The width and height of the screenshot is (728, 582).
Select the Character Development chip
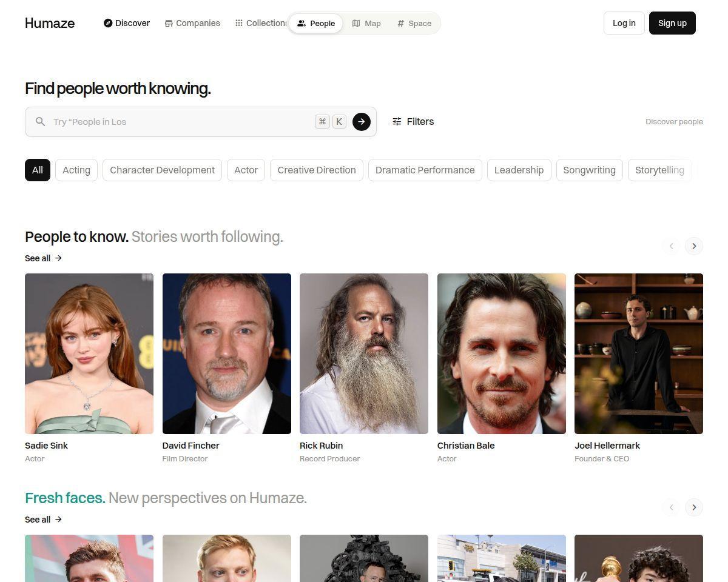point(163,170)
